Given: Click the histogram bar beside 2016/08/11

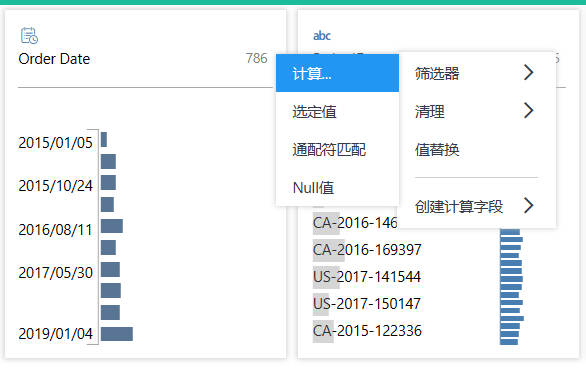Looking at the screenshot, I should [112, 226].
